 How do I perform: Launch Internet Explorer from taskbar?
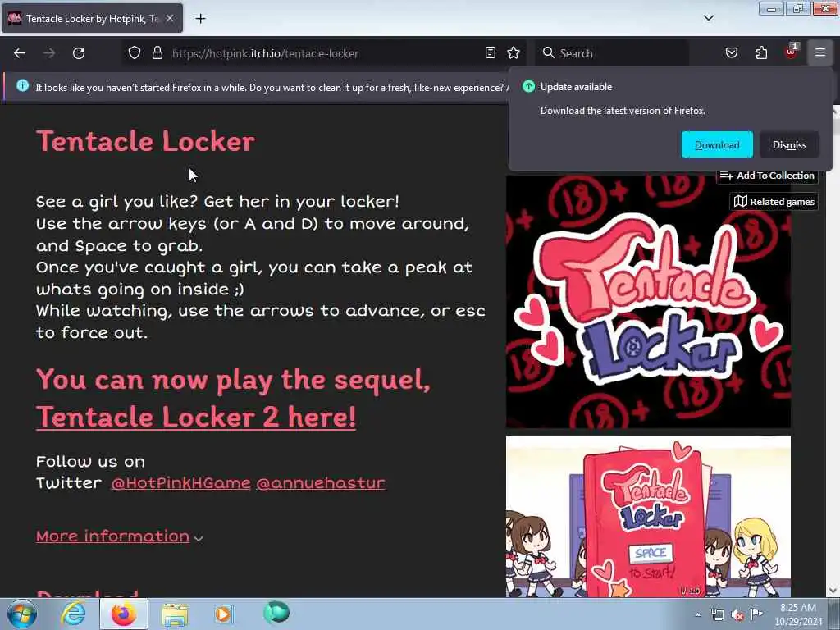(73, 614)
